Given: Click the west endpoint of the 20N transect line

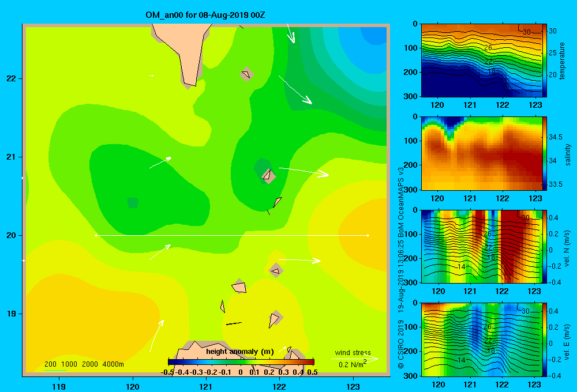Looking at the screenshot, I should pos(96,235).
